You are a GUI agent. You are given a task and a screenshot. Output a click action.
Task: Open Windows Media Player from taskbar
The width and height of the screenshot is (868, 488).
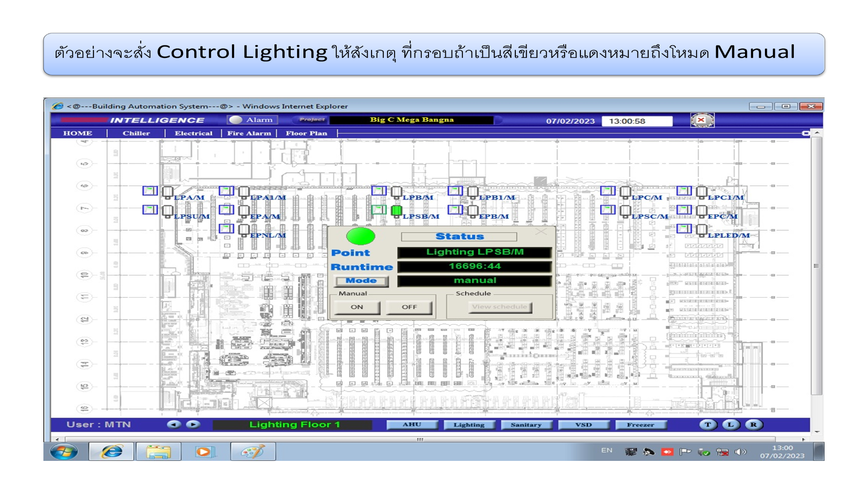(205, 451)
